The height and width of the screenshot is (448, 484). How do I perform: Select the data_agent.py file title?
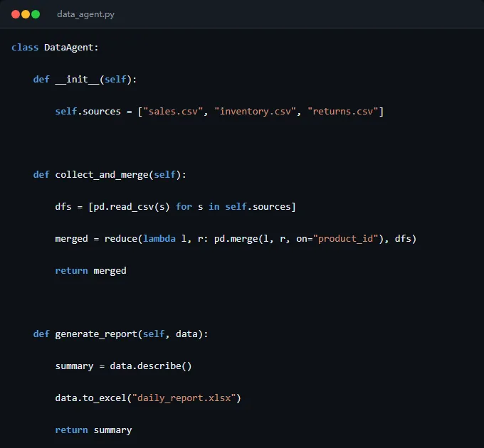tap(85, 14)
